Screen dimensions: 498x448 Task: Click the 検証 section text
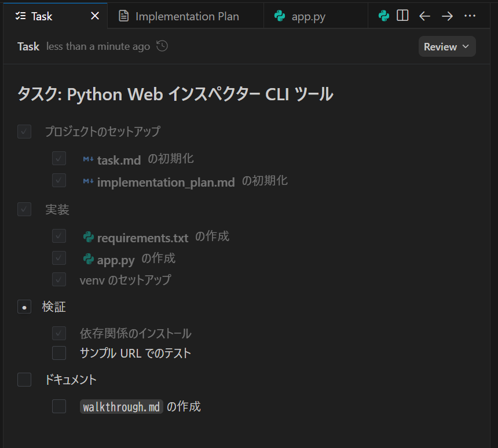point(54,307)
